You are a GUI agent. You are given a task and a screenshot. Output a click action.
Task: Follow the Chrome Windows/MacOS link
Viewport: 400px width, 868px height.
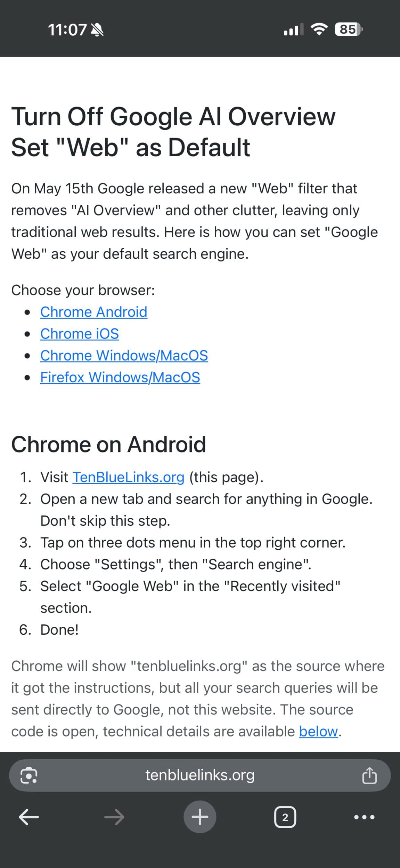(x=124, y=356)
